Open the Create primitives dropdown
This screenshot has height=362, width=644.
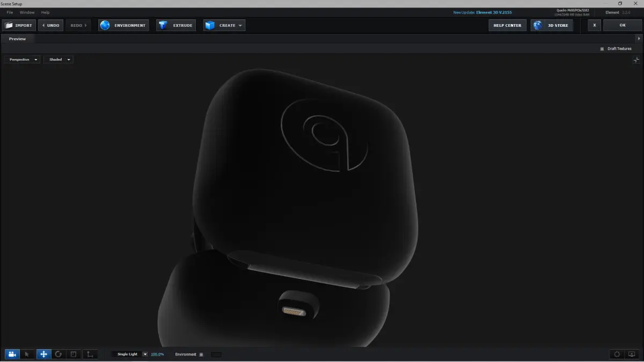coord(224,25)
